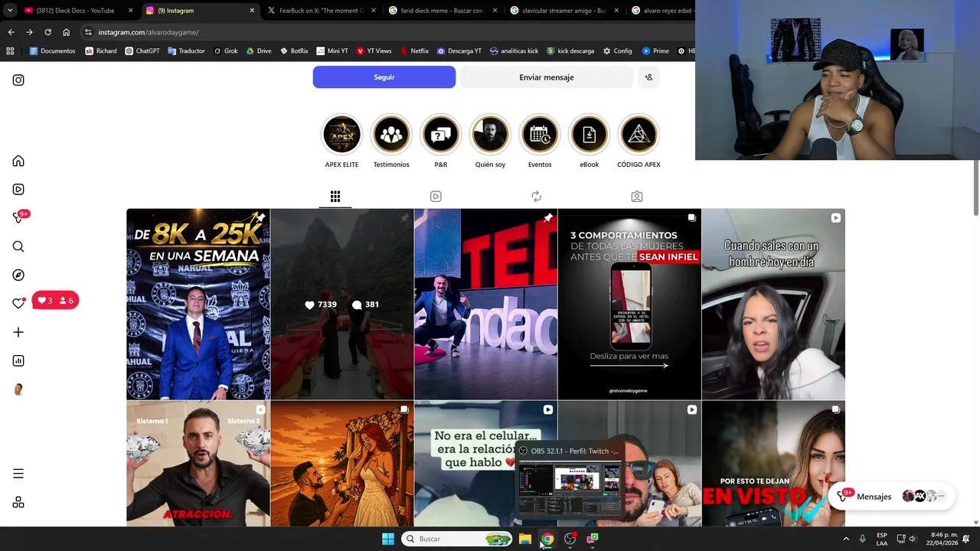This screenshot has width=980, height=551.
Task: Click the instagram.com address bar
Action: point(387,32)
